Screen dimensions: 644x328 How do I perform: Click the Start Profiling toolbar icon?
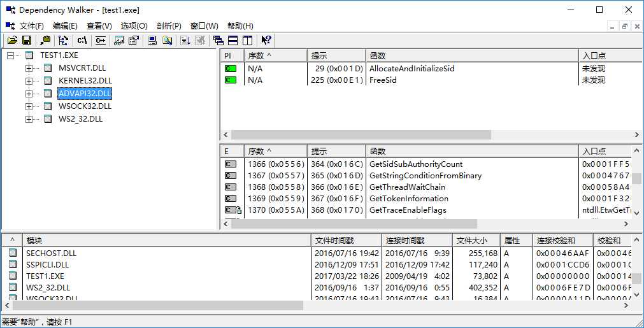pyautogui.click(x=185, y=40)
